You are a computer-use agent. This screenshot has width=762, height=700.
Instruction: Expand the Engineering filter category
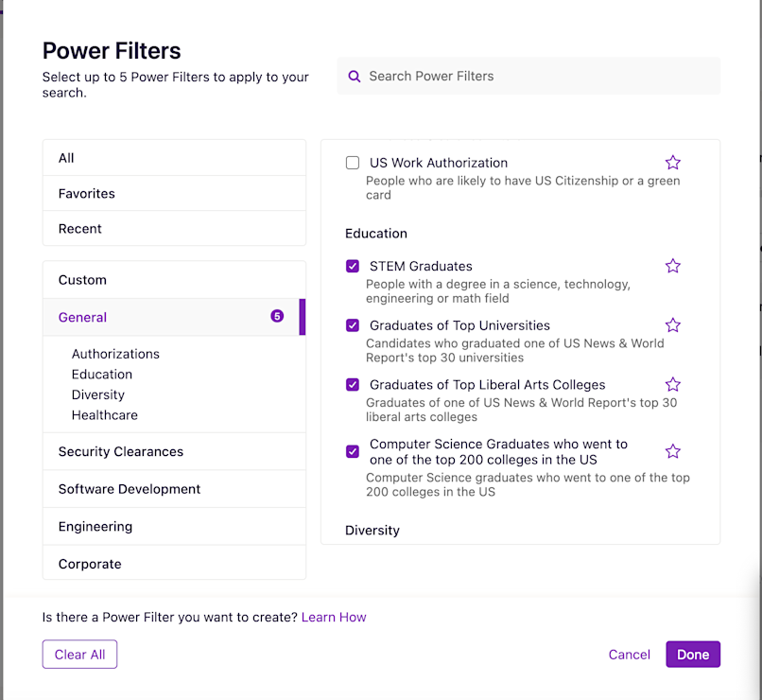(95, 527)
